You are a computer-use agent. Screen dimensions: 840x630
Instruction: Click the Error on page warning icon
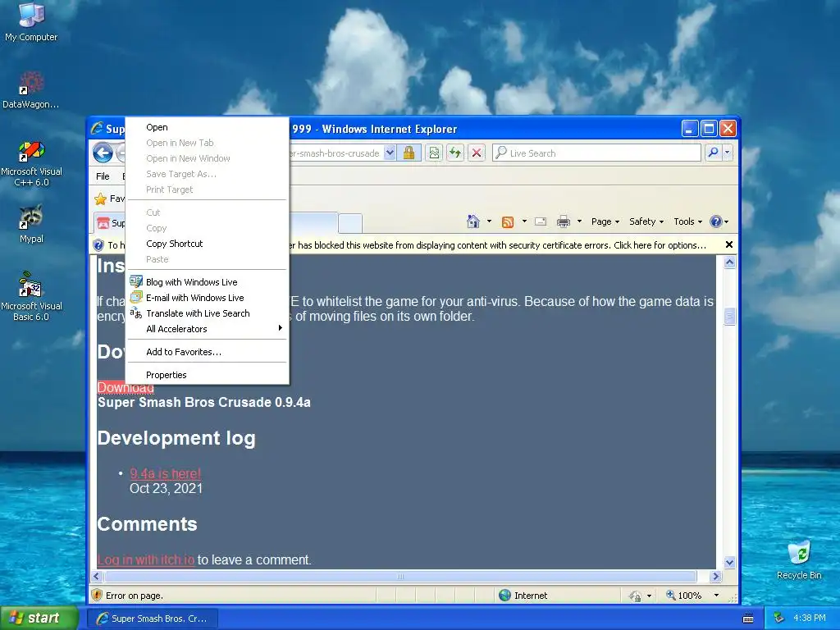[97, 596]
